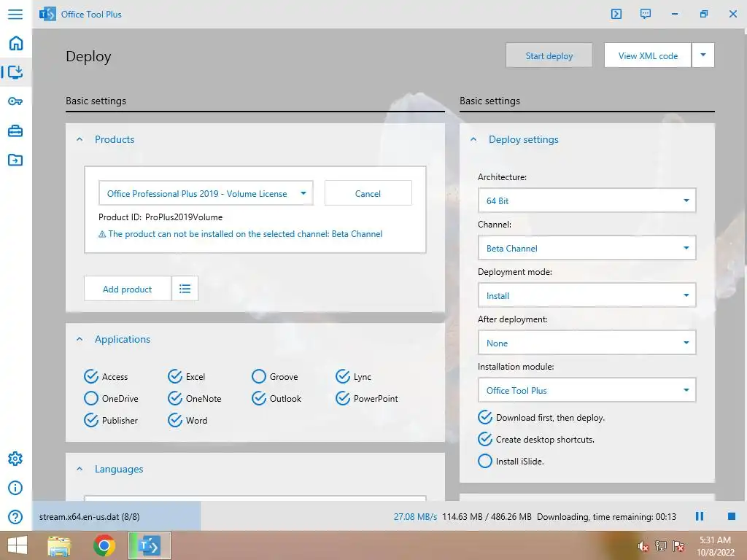Open the Installation module dropdown
Screen dimensions: 747x560
point(587,390)
